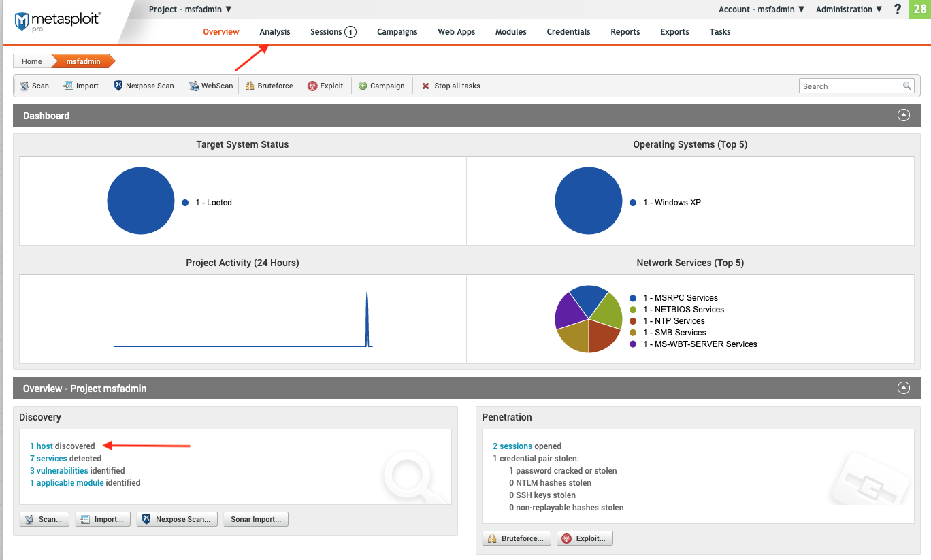Open the Reports tab
Viewport: 931px width, 560px height.
pos(625,32)
